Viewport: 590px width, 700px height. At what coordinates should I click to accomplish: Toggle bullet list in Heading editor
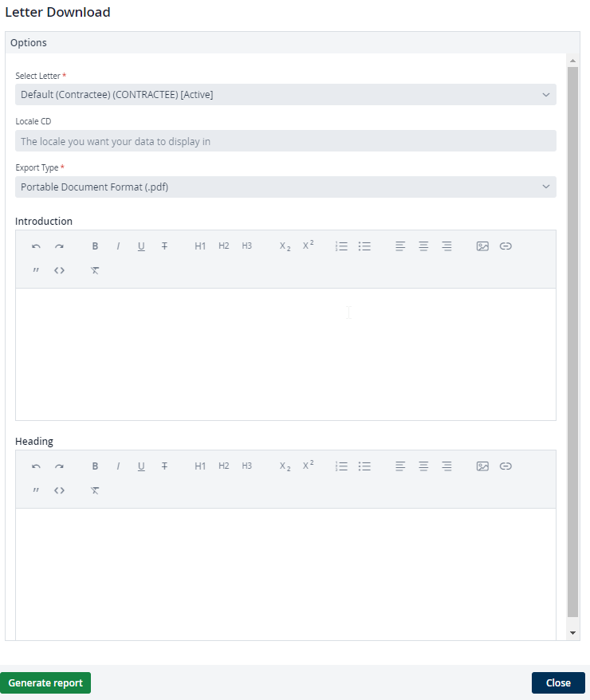(x=364, y=466)
